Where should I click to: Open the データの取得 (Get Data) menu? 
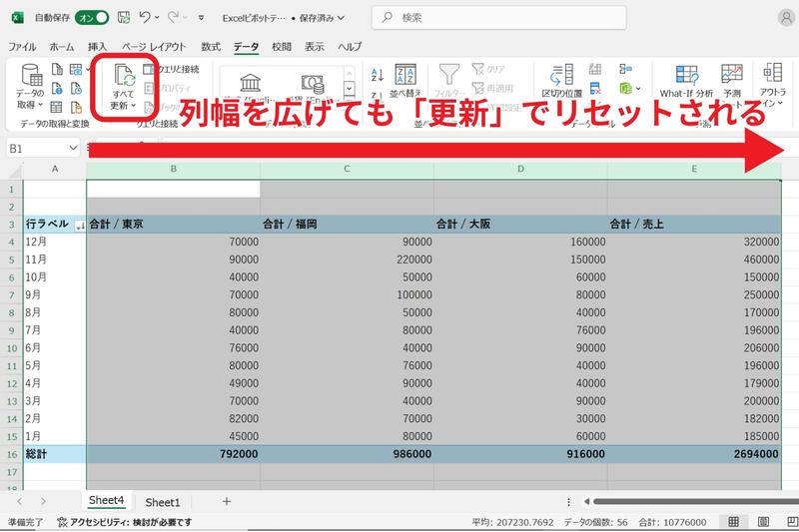[x=30, y=87]
